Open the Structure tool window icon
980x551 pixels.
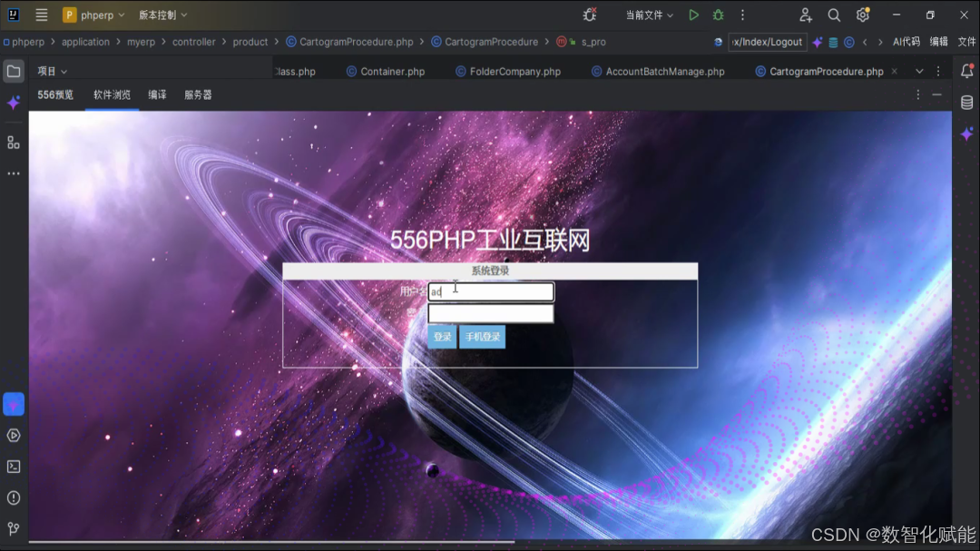(x=13, y=143)
